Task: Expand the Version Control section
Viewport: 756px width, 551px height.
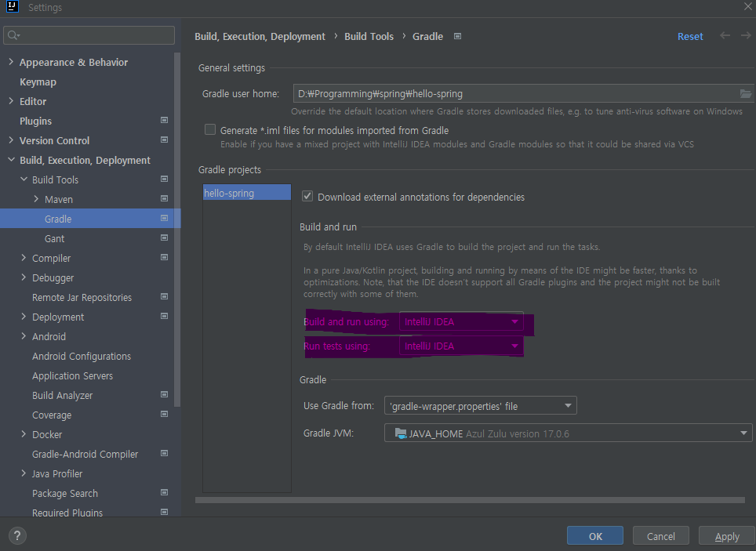Action: coord(11,140)
